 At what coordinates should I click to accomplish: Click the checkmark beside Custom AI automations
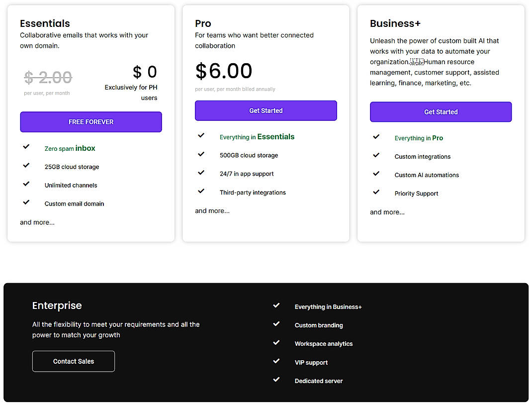click(376, 174)
